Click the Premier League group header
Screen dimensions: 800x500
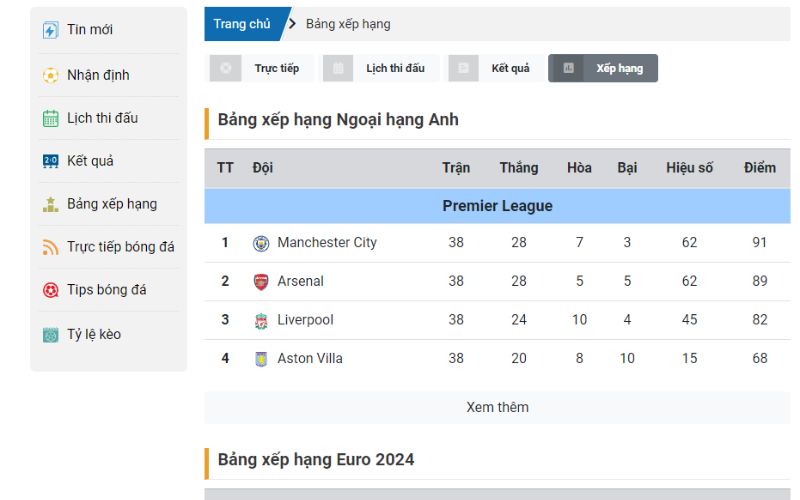coord(497,206)
